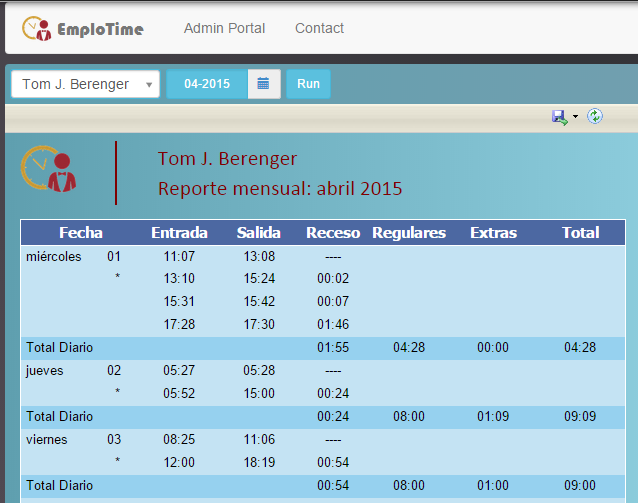Click the Total column header
The image size is (638, 503).
pos(580,232)
